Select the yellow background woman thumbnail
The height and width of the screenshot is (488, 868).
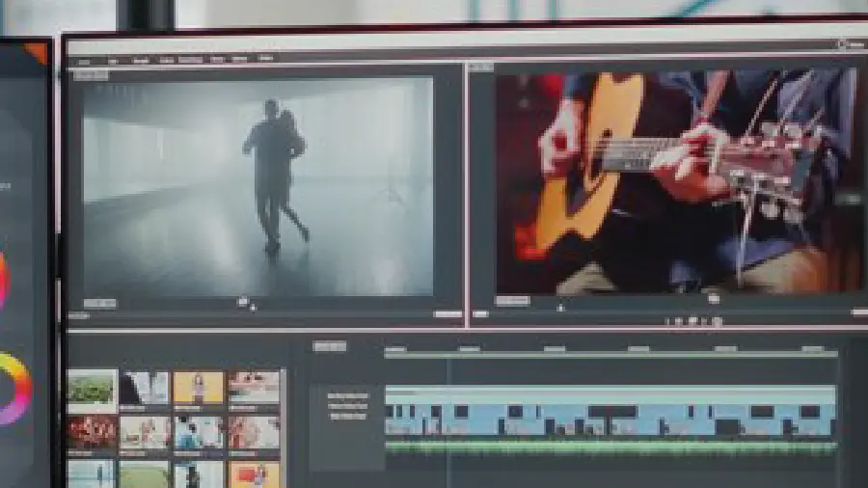point(199,388)
